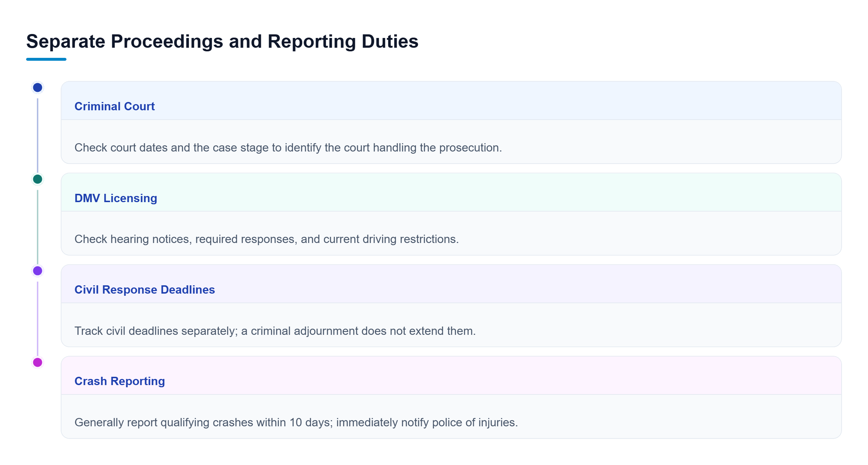
Task: Click the text "Check court dates and the case stage"
Action: 172,148
